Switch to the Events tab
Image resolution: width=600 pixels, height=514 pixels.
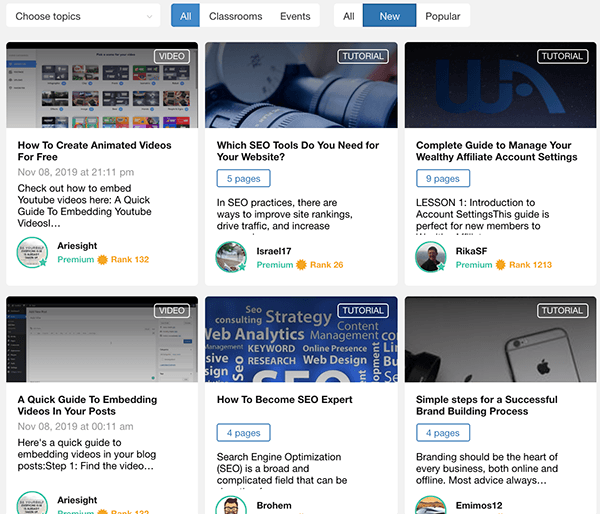click(295, 16)
